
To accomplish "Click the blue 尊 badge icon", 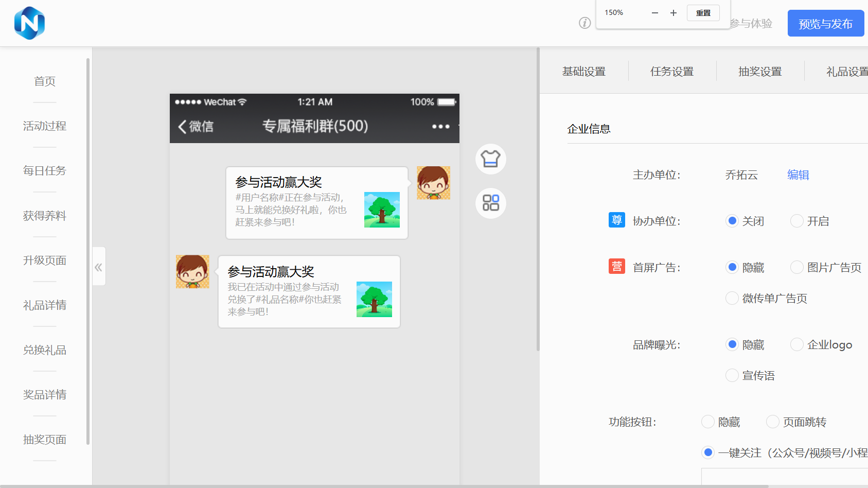I will tap(616, 220).
